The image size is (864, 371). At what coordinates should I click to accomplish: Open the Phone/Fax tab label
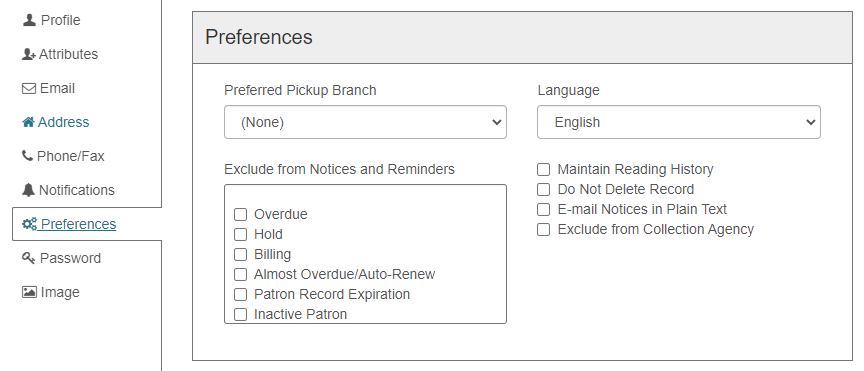(x=71, y=156)
